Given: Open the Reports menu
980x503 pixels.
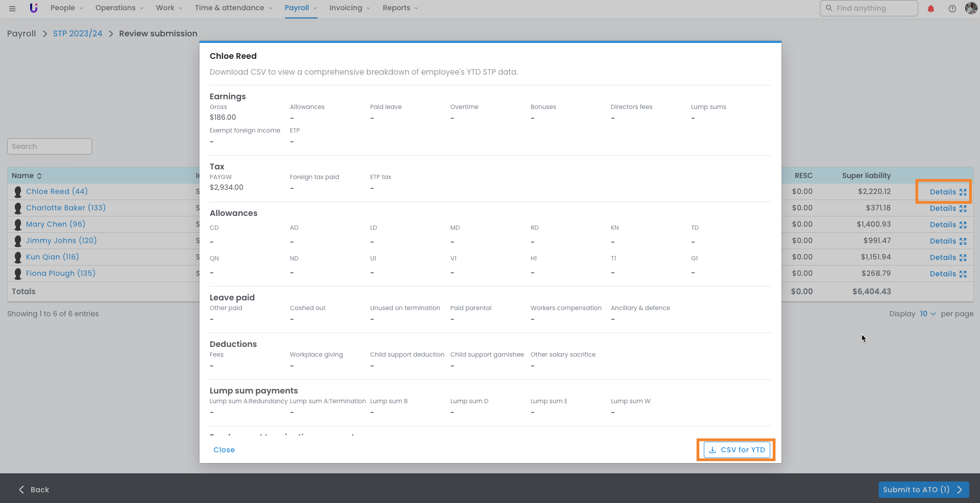Looking at the screenshot, I should tap(400, 8).
